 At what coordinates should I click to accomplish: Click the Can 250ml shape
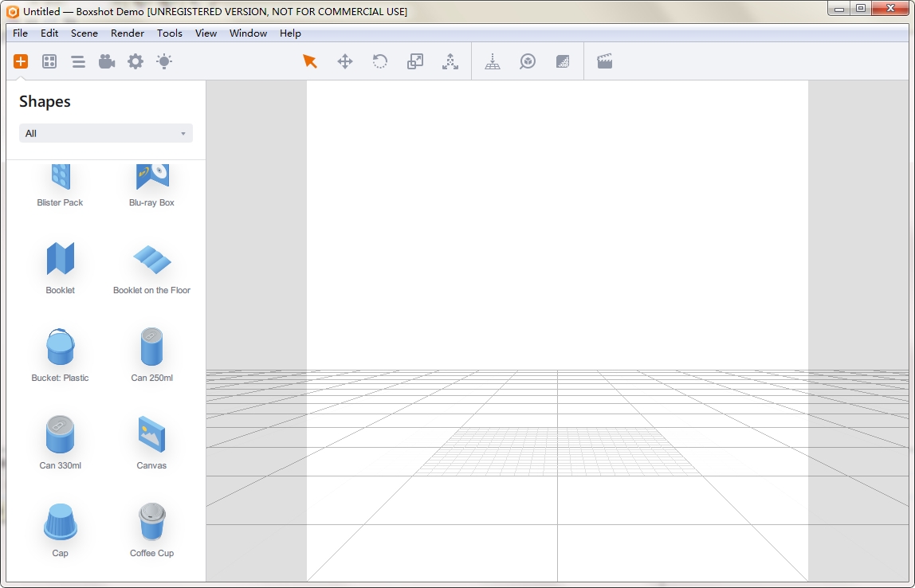coord(151,347)
